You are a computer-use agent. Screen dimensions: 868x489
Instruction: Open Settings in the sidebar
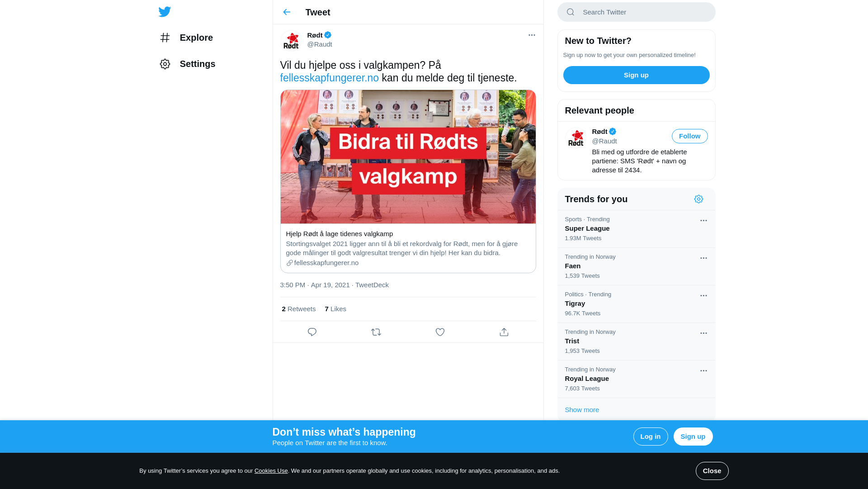(x=187, y=64)
